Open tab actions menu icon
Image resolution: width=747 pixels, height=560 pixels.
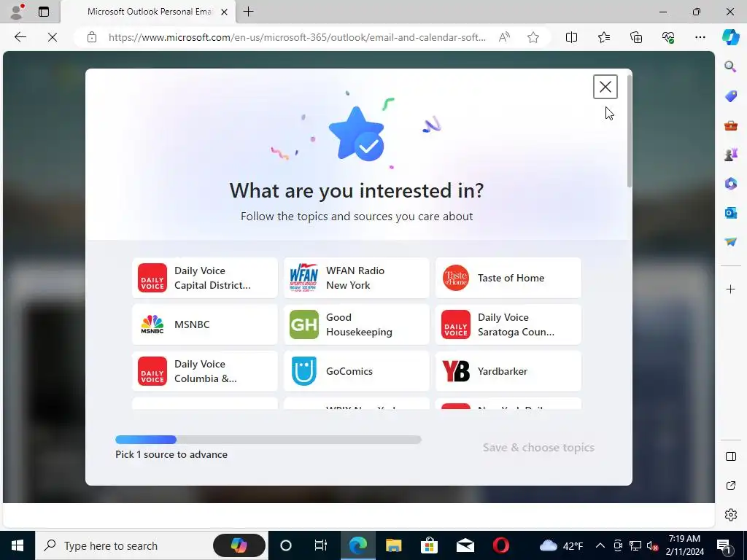pyautogui.click(x=44, y=12)
